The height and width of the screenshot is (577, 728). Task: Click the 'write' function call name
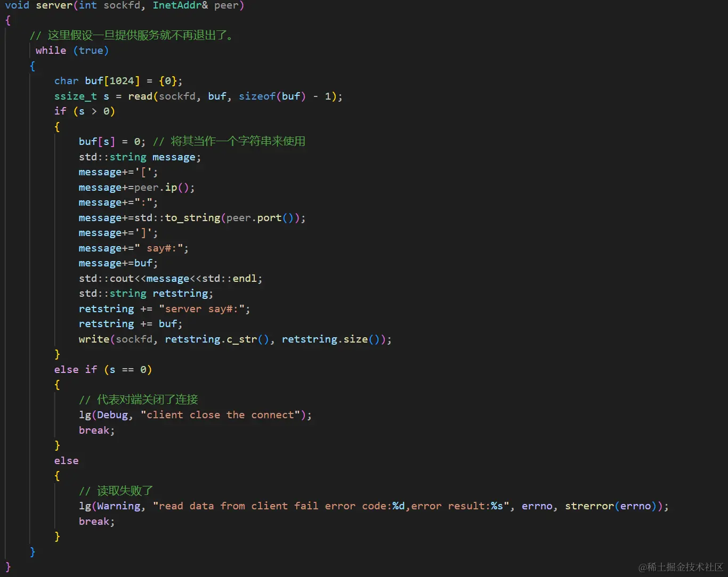pos(94,339)
